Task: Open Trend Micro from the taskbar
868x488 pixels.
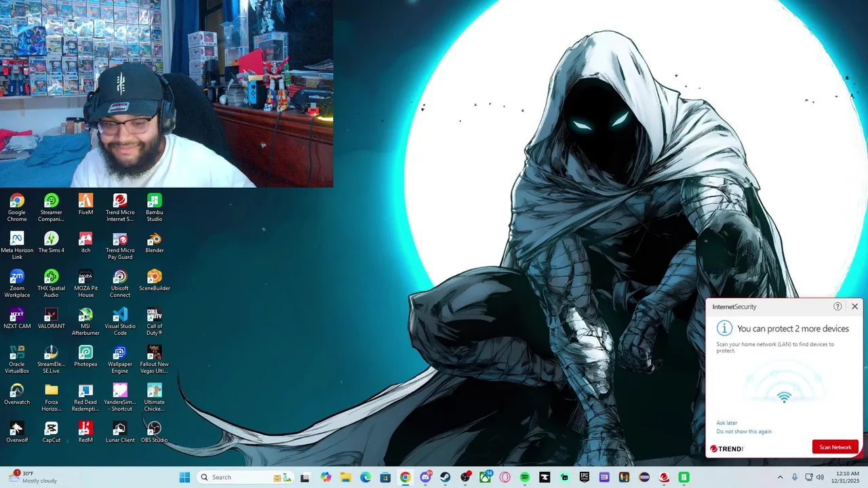Action: click(x=665, y=477)
